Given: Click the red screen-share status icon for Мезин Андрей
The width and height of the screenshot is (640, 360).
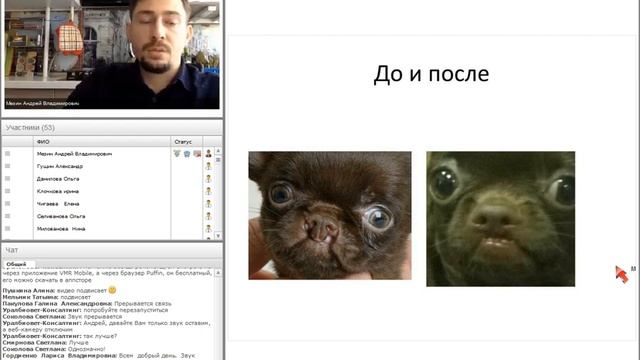Looking at the screenshot, I should pyautogui.click(x=197, y=153).
